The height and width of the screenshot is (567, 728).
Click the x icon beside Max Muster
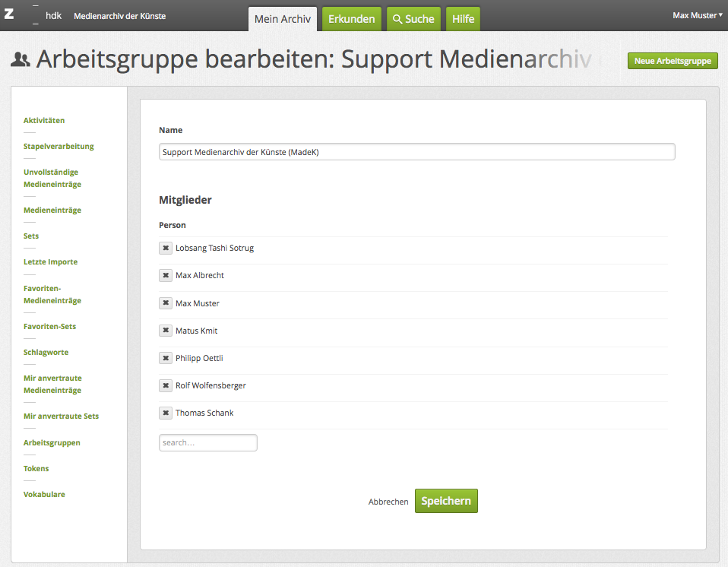tap(166, 303)
